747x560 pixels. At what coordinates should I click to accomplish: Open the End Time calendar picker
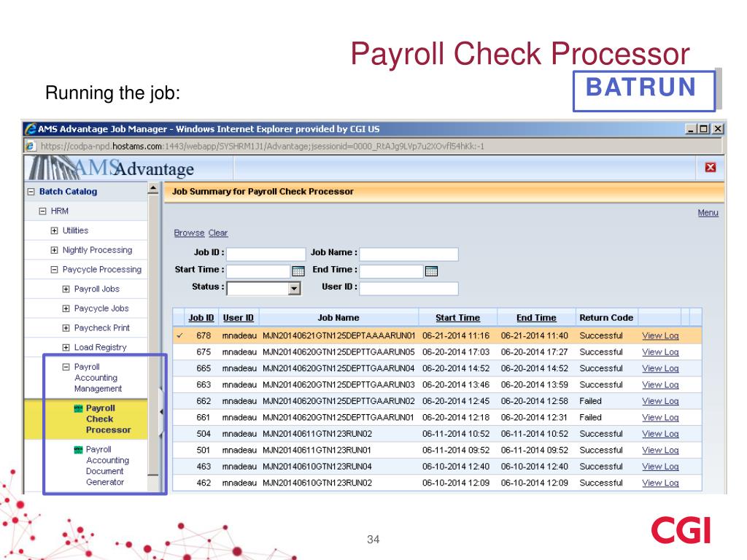pyautogui.click(x=431, y=271)
